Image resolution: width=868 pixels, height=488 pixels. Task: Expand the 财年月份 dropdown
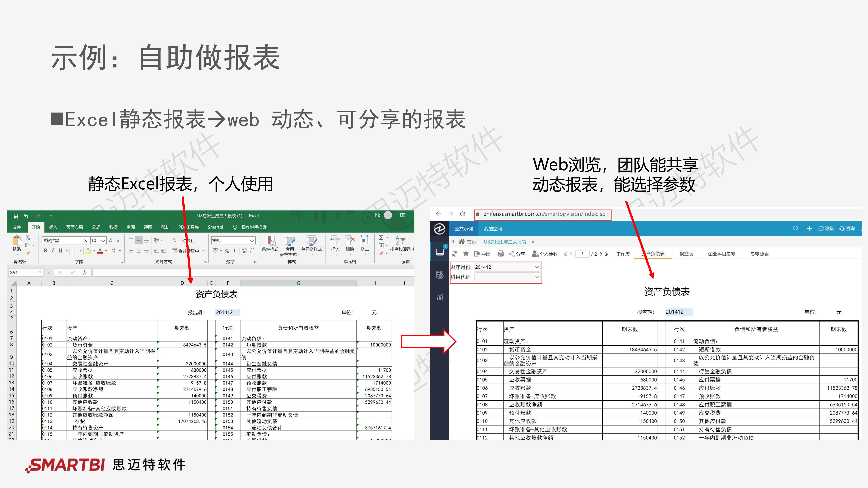click(x=537, y=267)
